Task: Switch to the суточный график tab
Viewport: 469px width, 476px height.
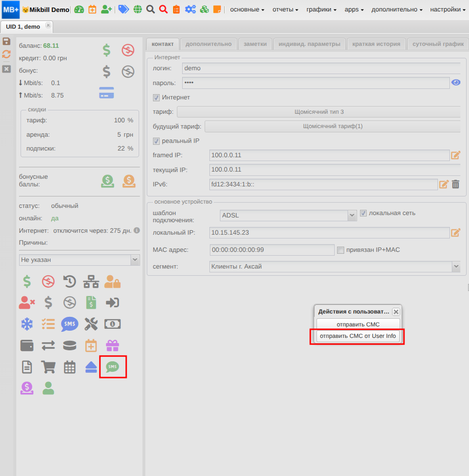Action: click(438, 44)
